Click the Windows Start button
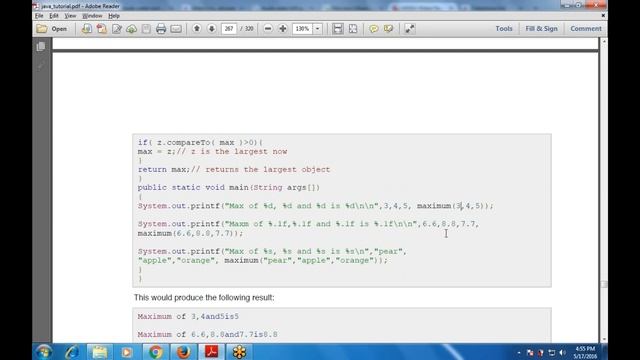640x360 pixels. click(x=43, y=352)
